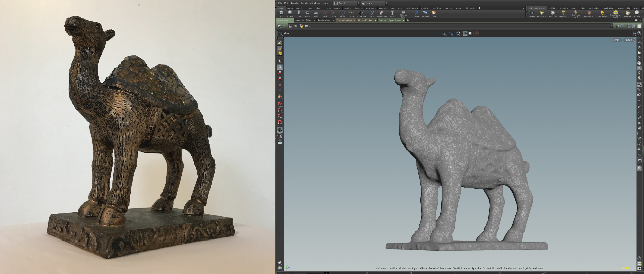This screenshot has height=274, width=644.
Task: Choose the Line shelf tool
Action: tap(334, 13)
